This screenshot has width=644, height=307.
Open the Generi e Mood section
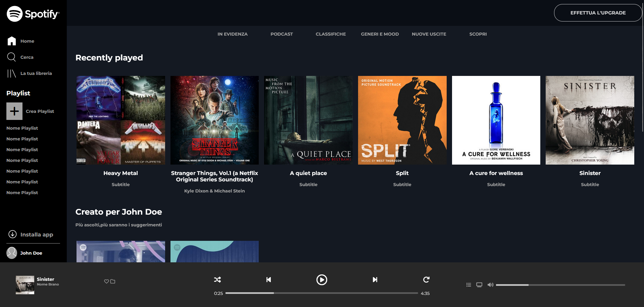[x=380, y=34]
